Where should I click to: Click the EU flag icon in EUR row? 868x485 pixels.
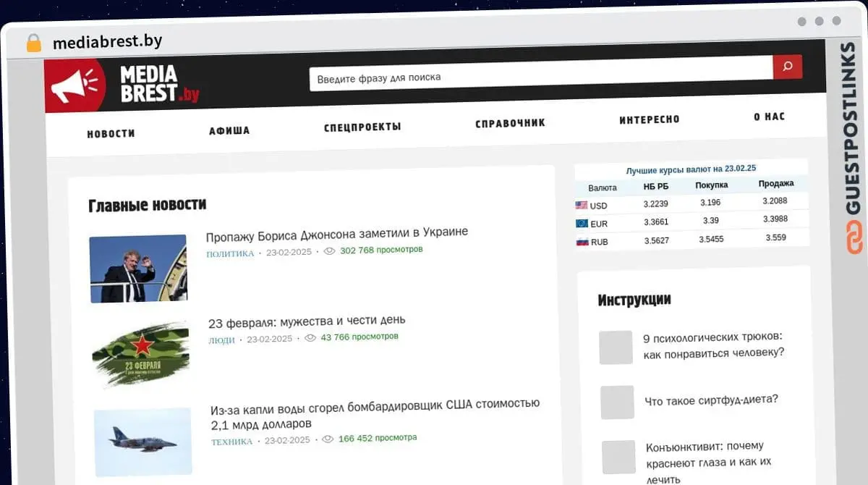pos(582,224)
